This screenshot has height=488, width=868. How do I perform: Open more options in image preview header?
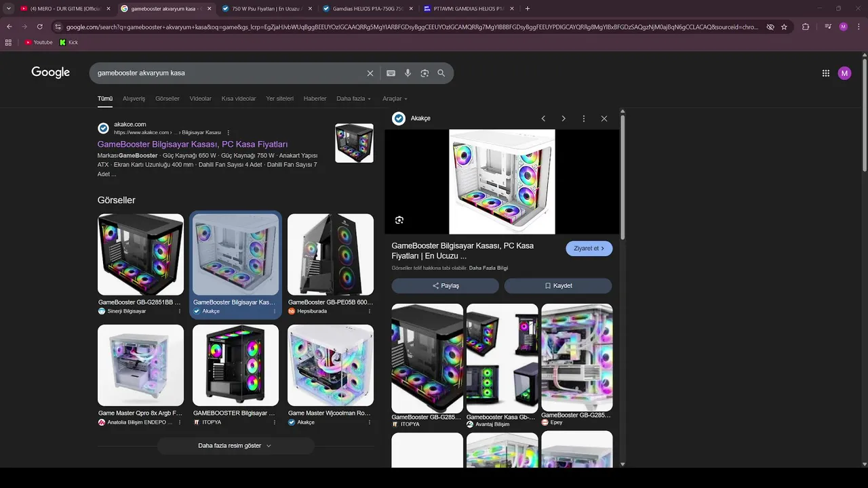(584, 119)
